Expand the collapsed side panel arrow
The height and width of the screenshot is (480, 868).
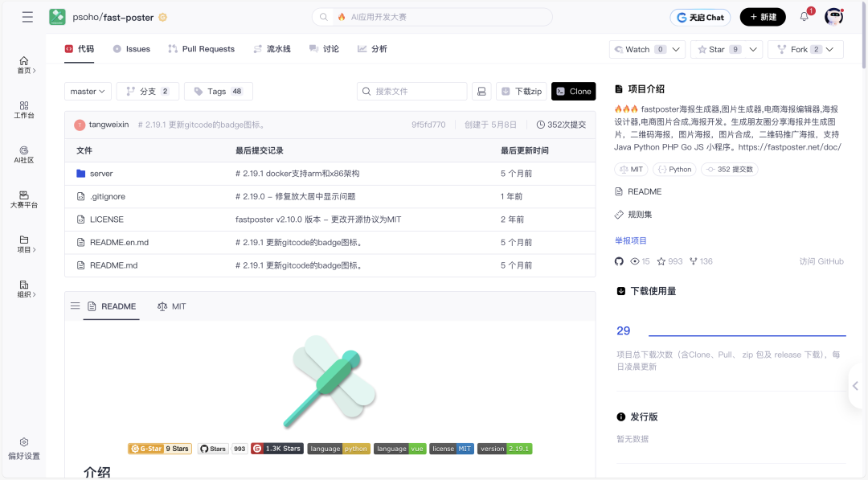pos(855,386)
